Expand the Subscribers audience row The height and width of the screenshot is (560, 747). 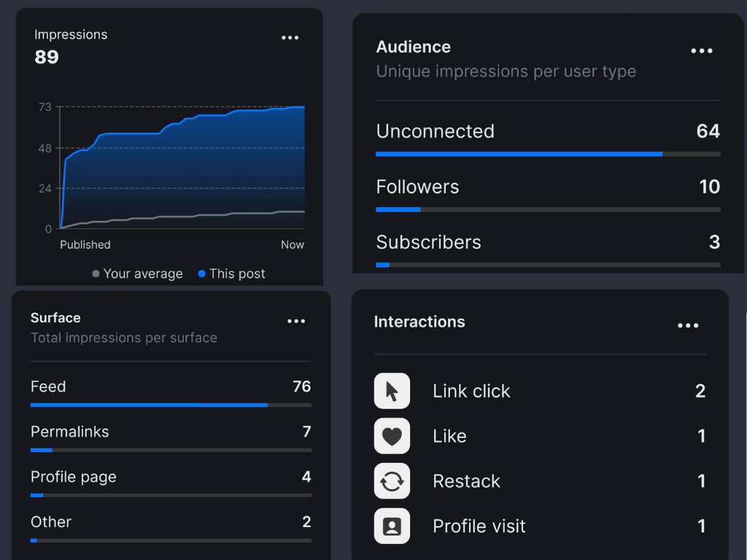428,242
